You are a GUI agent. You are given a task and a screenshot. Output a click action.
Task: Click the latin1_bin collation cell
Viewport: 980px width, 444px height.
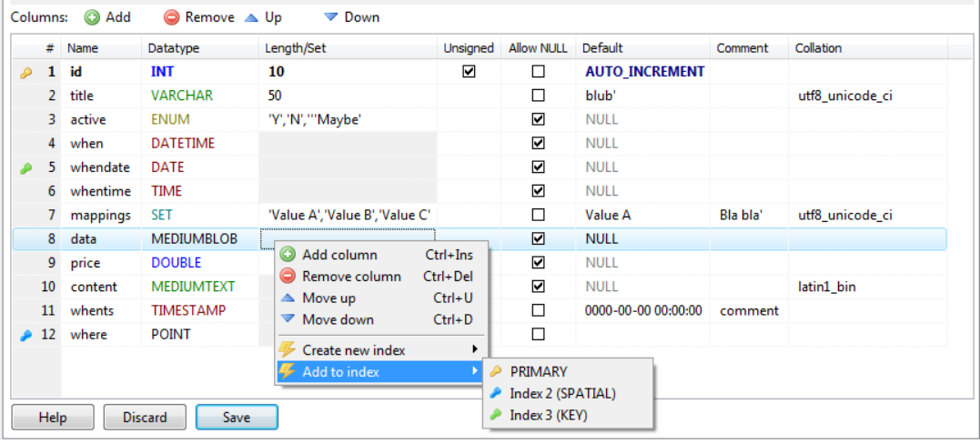[x=869, y=287]
